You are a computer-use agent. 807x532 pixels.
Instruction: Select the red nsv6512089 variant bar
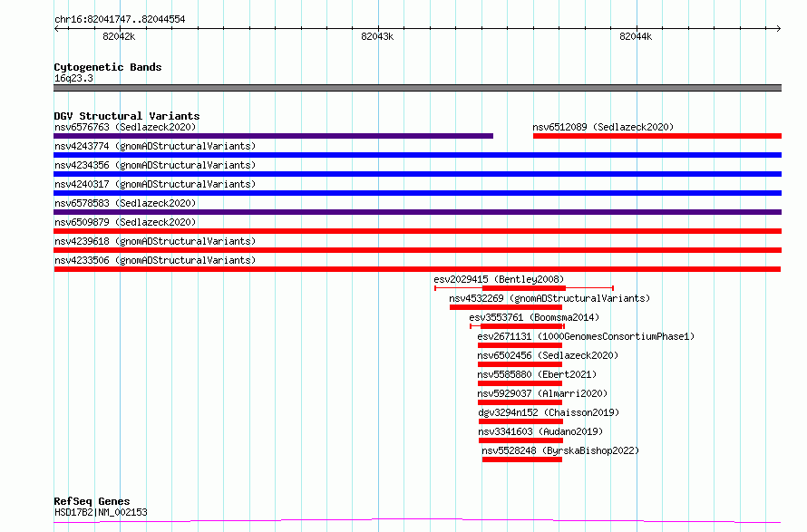657,136
